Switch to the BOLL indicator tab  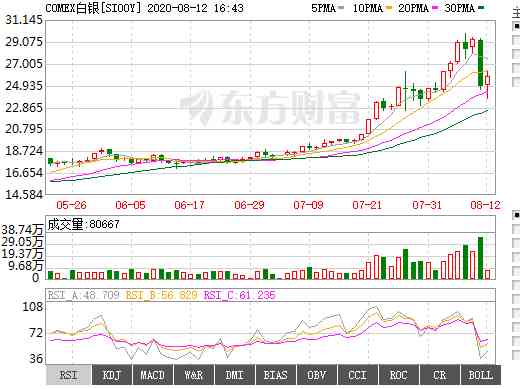(481, 375)
